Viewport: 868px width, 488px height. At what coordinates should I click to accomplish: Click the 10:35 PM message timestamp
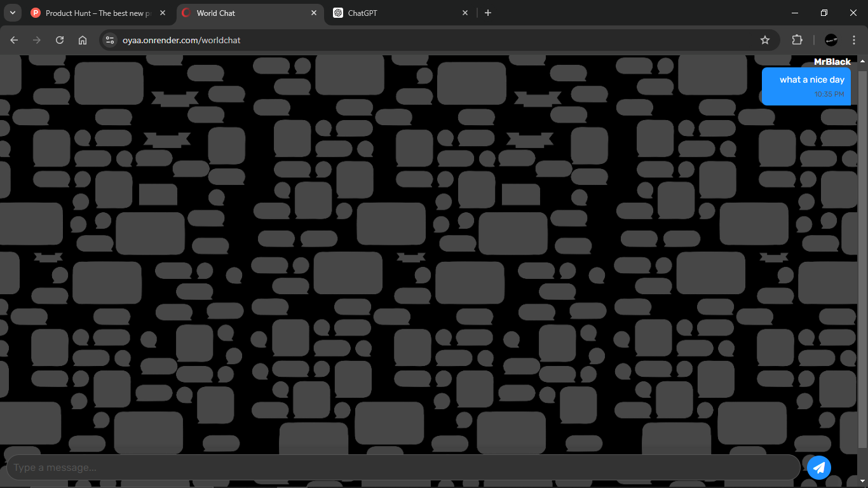(x=829, y=94)
